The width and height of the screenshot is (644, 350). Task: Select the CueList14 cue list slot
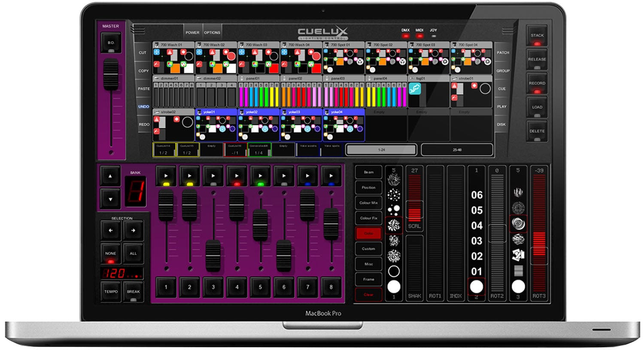[x=164, y=149]
